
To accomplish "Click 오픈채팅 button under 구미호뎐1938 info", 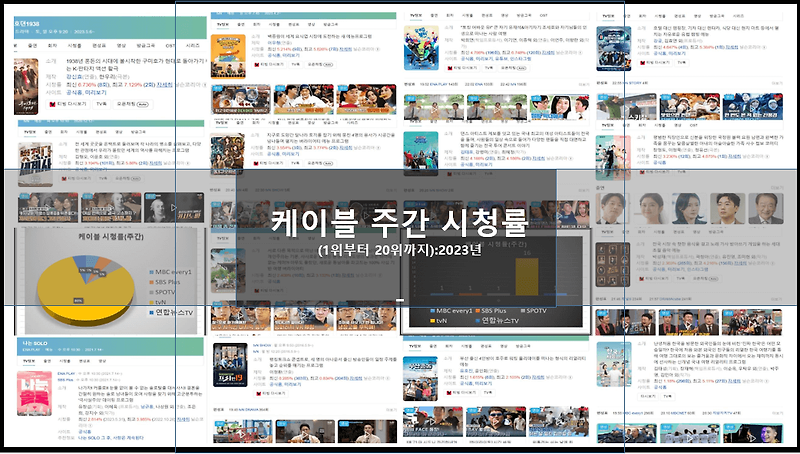I will click(x=132, y=104).
